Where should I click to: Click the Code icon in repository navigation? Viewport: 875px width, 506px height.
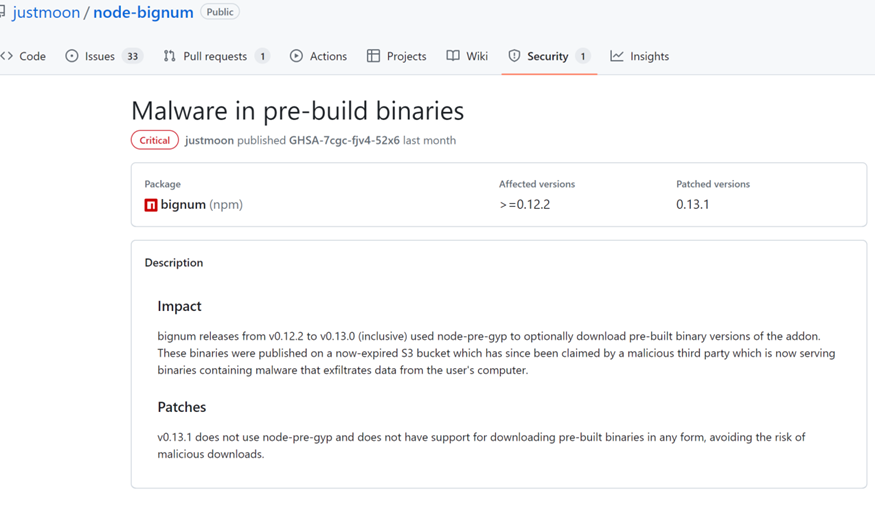click(7, 56)
